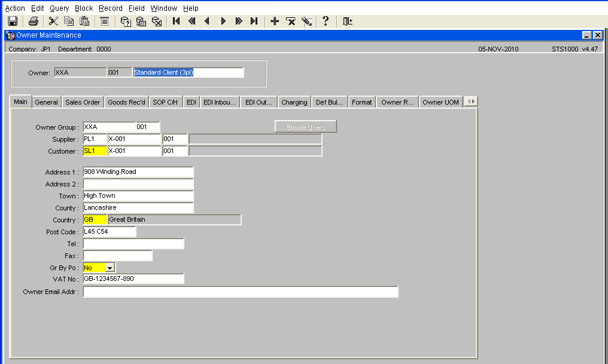The width and height of the screenshot is (608, 364).
Task: Click the Execute Query database icon
Action: pos(141,22)
